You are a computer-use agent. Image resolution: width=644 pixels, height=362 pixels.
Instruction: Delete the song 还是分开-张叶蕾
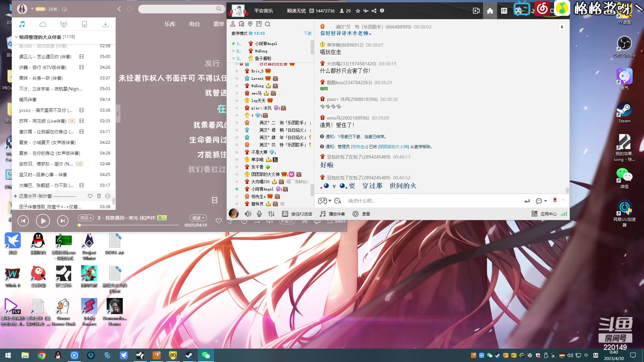(x=99, y=196)
